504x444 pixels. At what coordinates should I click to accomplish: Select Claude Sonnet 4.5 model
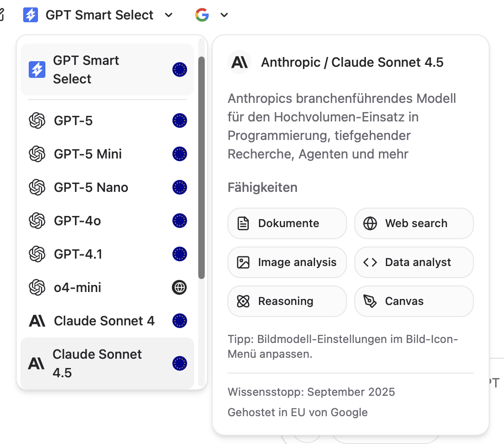point(107,363)
